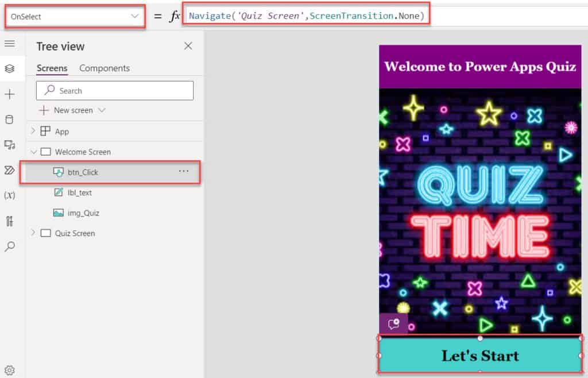Image resolution: width=588 pixels, height=378 pixels.
Task: Select img_Quiz in tree view
Action: pyautogui.click(x=84, y=213)
